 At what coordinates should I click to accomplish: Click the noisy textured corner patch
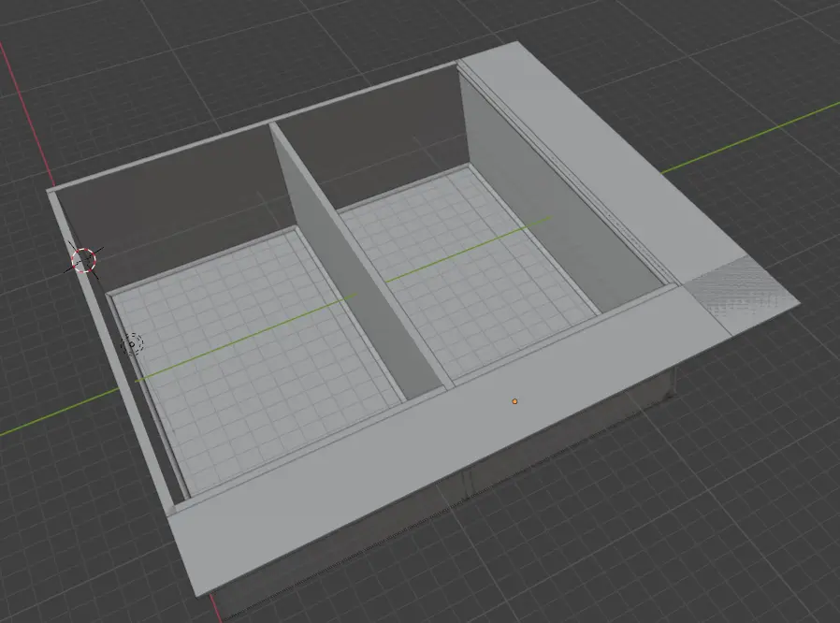pos(737,288)
